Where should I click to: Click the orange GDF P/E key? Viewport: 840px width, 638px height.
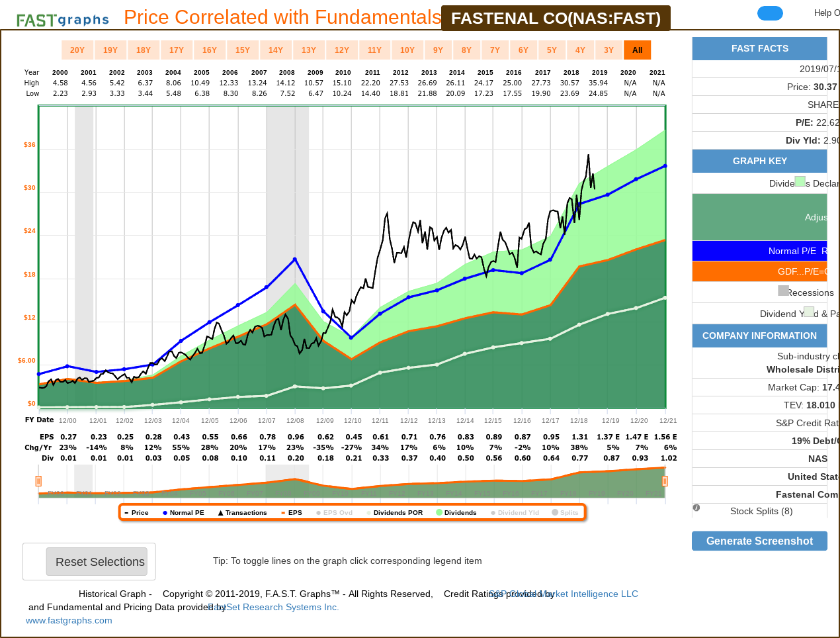759,271
